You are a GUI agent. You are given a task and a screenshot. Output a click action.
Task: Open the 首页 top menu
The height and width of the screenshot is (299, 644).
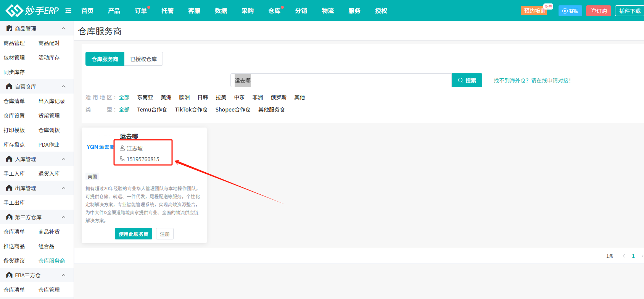[x=87, y=11]
